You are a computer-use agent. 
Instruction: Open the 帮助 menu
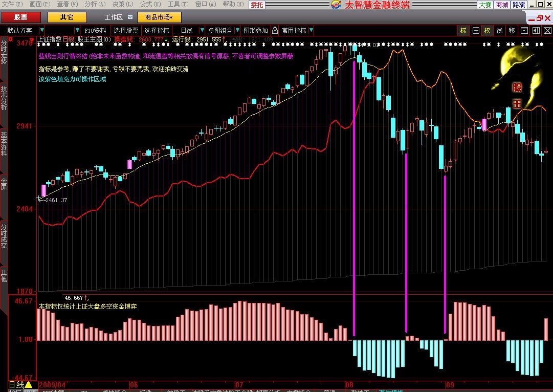[x=233, y=4]
